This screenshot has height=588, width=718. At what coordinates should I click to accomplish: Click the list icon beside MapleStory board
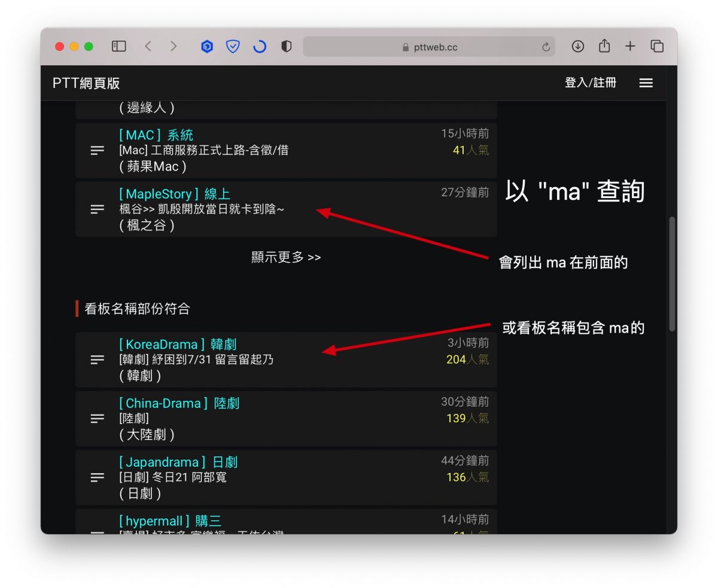[x=97, y=209]
